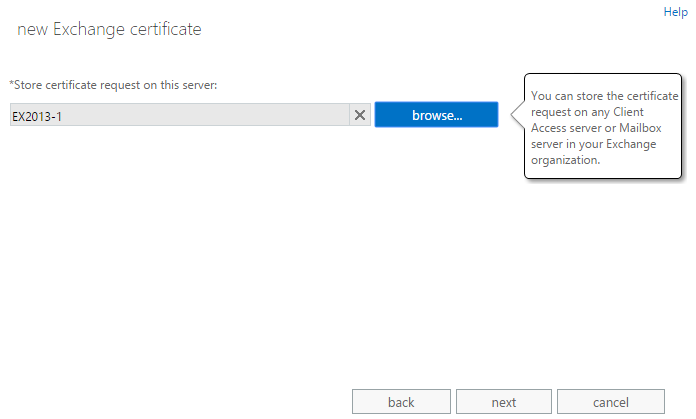Select the EX2013-1 server field

[x=180, y=115]
